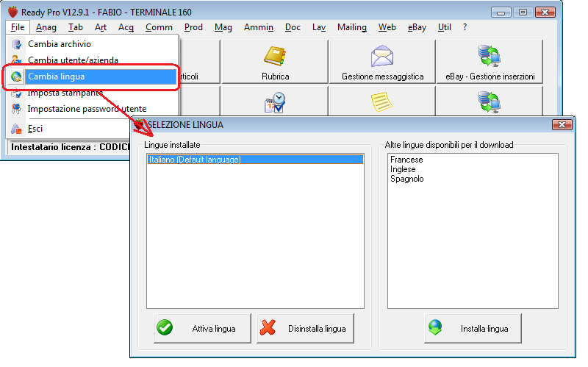The image size is (588, 367).
Task: Open the Lav menu
Action: point(319,27)
